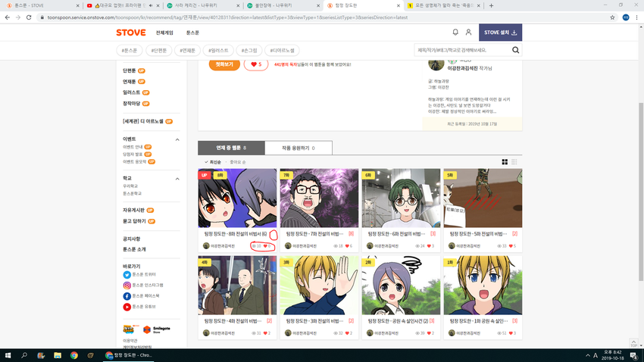Open Windows search from the taskbar
Viewport: 644px width, 362px height.
pyautogui.click(x=24, y=355)
